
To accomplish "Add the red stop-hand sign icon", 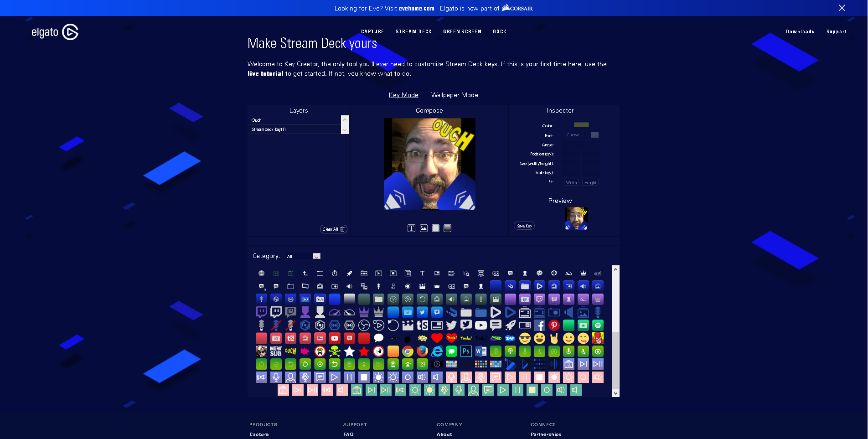I will pos(378,351).
